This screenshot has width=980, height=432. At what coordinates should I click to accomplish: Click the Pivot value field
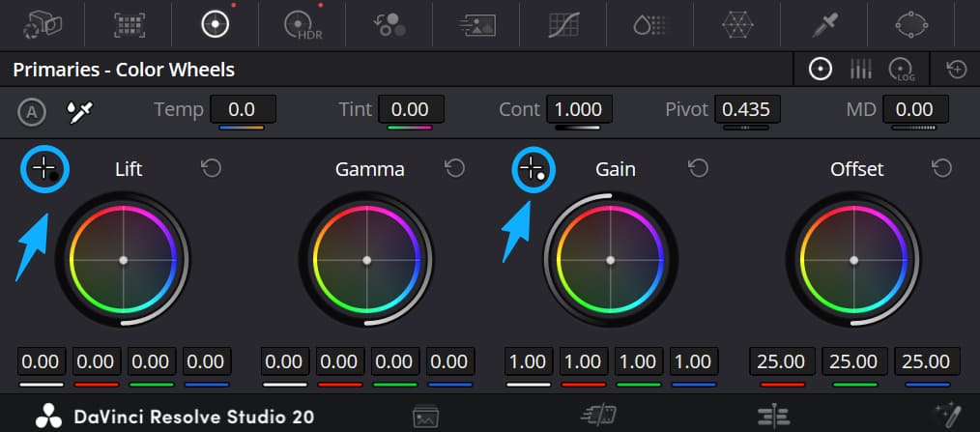point(747,109)
